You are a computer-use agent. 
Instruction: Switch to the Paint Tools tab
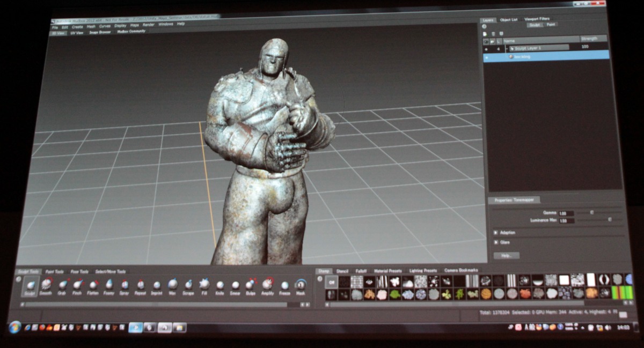click(x=55, y=271)
